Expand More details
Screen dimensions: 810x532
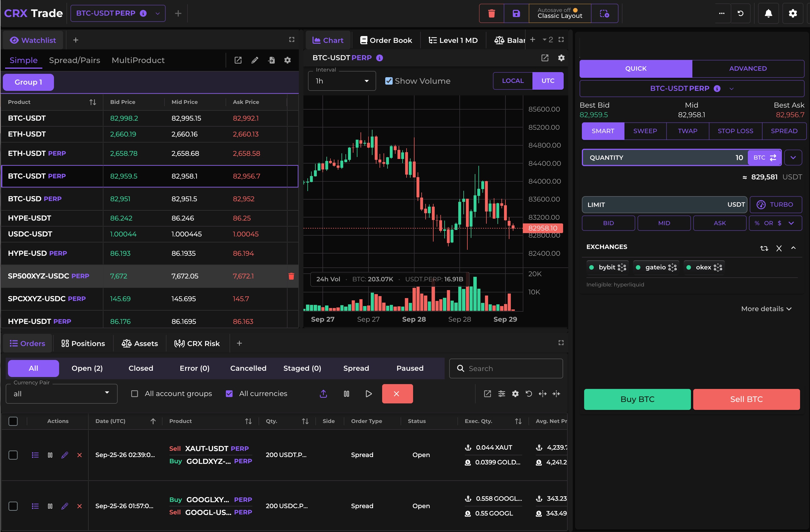(x=767, y=309)
